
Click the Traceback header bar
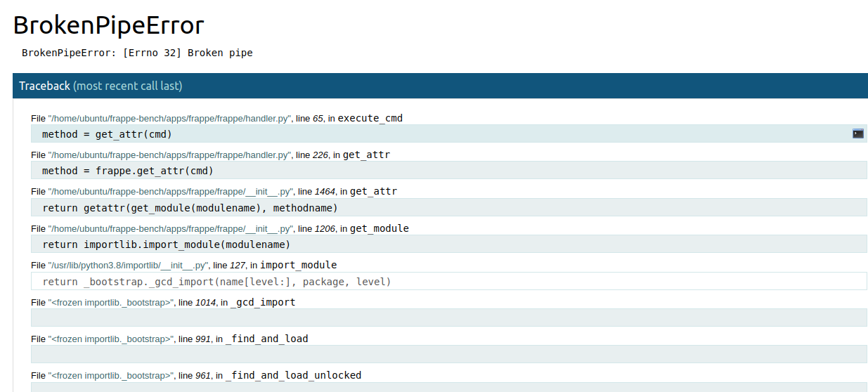pos(440,86)
